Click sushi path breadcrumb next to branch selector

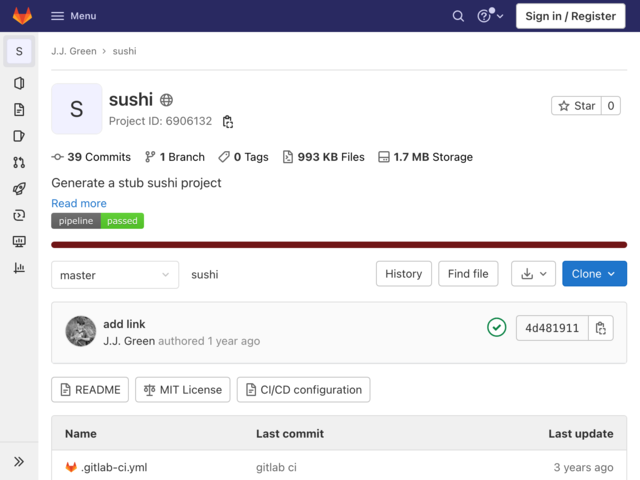pyautogui.click(x=205, y=275)
